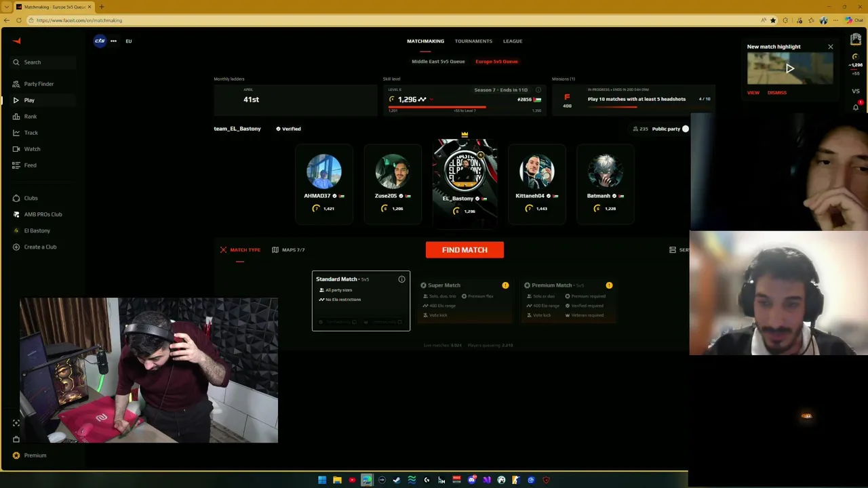Open a new browser tab

pos(102,7)
